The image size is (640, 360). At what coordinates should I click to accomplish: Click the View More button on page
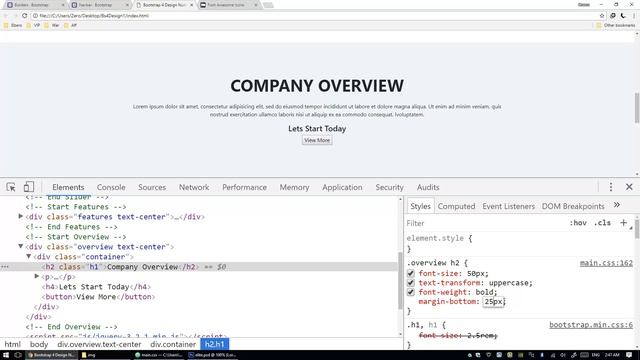click(317, 140)
